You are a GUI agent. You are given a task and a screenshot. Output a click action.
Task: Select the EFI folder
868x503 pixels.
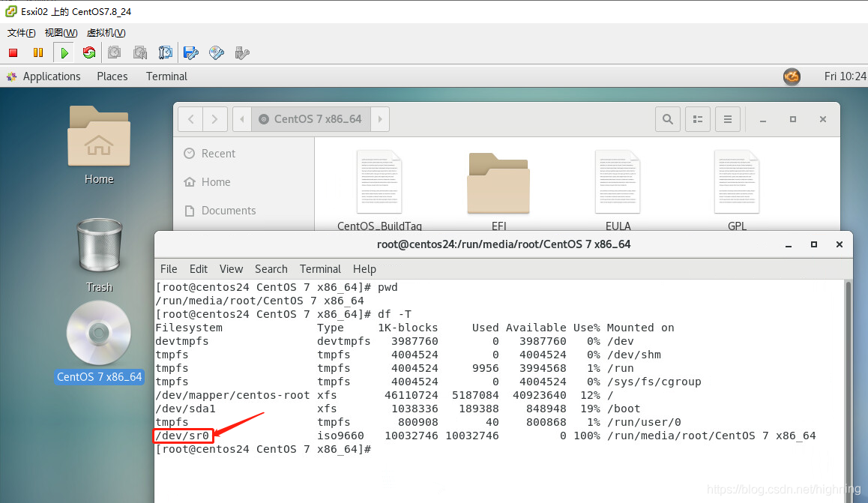click(498, 190)
